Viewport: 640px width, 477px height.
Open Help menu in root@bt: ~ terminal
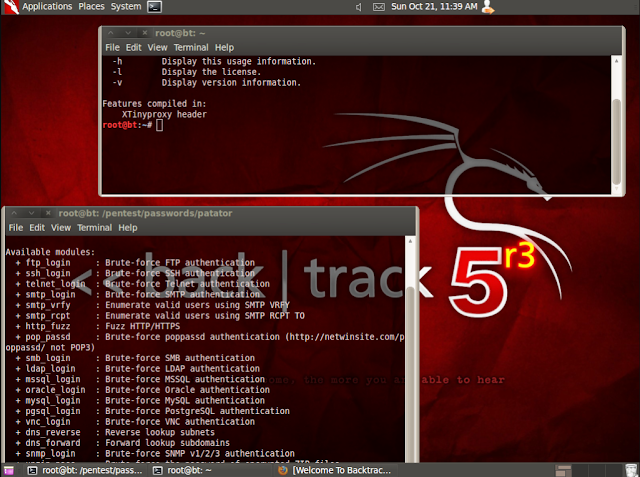(x=224, y=48)
